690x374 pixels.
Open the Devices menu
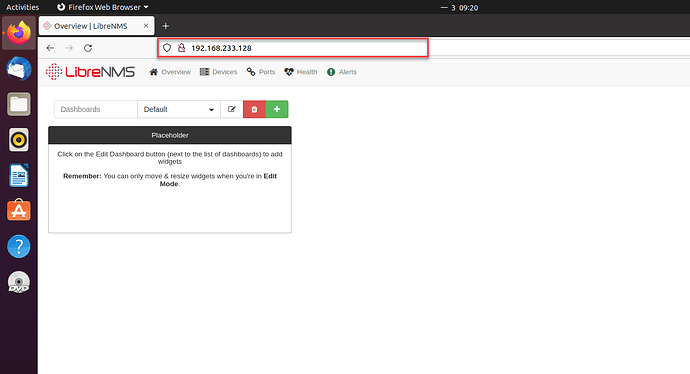(x=218, y=72)
